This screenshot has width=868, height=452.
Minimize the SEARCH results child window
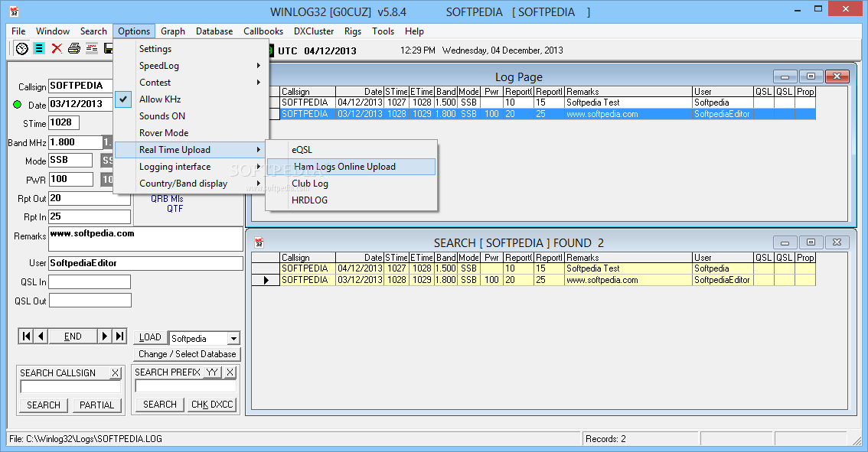(x=785, y=242)
